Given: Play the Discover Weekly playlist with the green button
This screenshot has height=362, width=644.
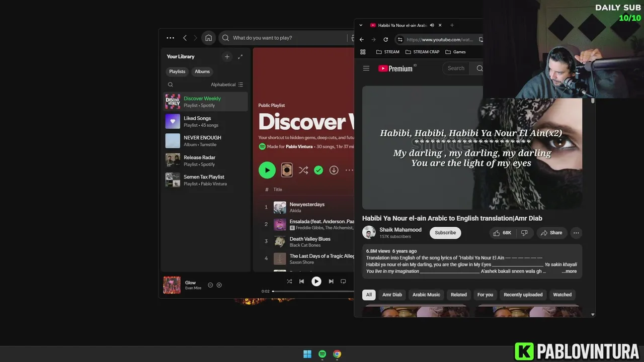Looking at the screenshot, I should 267,170.
